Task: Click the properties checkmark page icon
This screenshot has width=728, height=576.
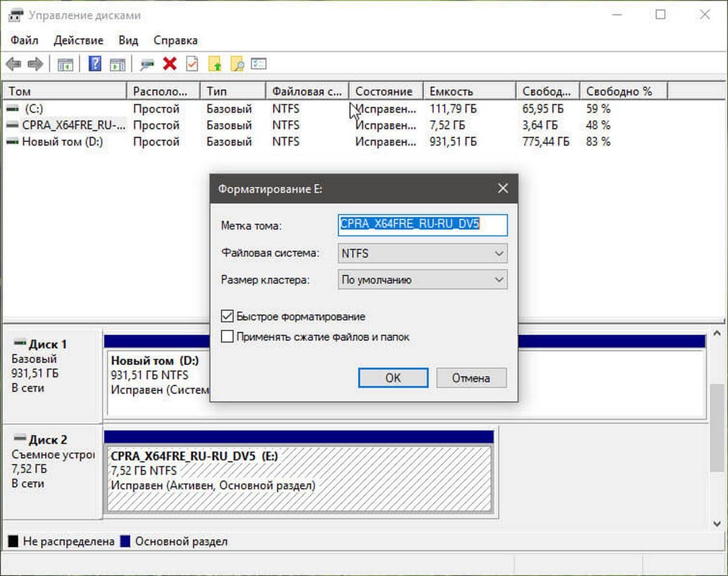Action: point(192,64)
